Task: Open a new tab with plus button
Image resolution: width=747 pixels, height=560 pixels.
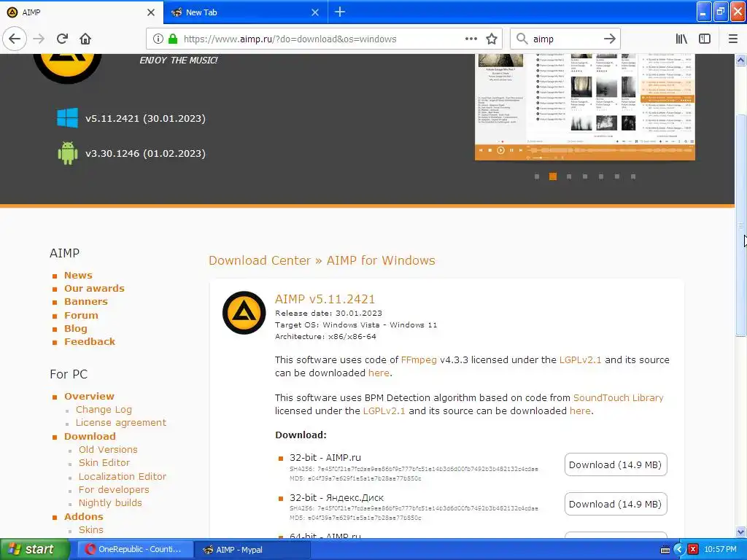Action: tap(340, 12)
